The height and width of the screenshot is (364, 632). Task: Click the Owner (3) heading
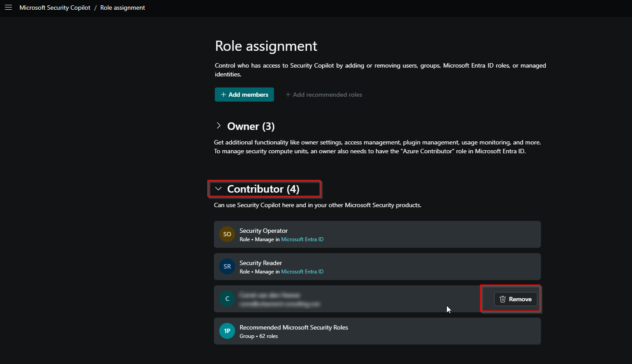click(x=251, y=126)
